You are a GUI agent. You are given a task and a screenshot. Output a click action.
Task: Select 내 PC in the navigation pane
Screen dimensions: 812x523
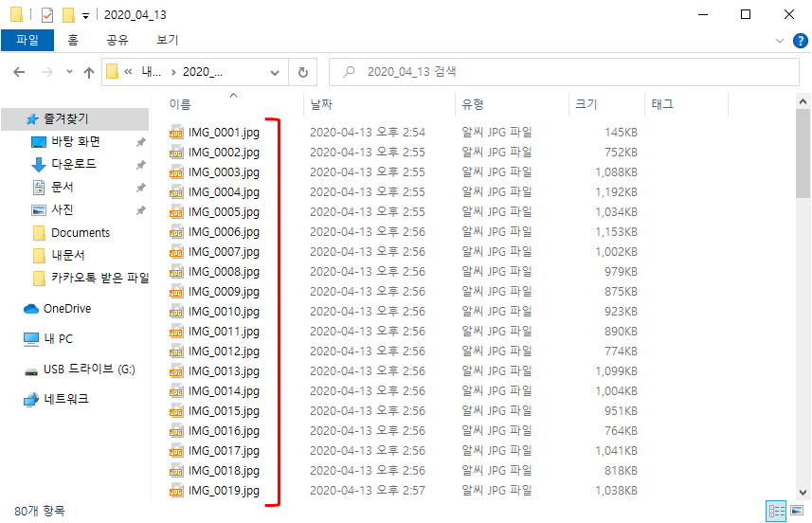[x=58, y=338]
